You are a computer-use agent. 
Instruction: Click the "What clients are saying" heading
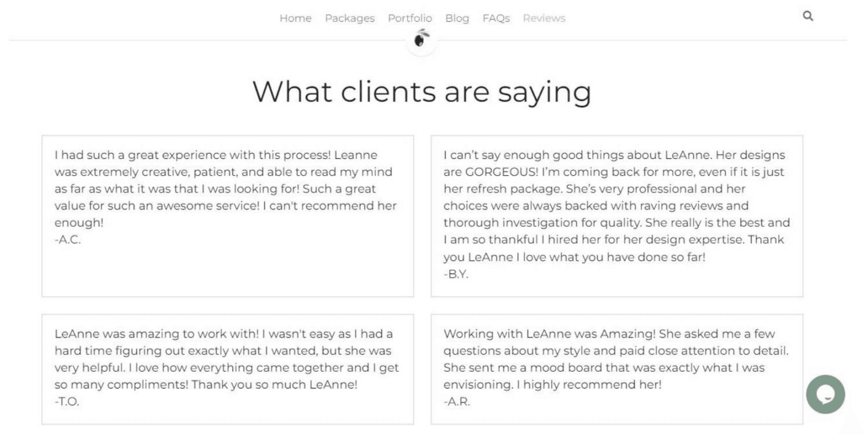[422, 92]
